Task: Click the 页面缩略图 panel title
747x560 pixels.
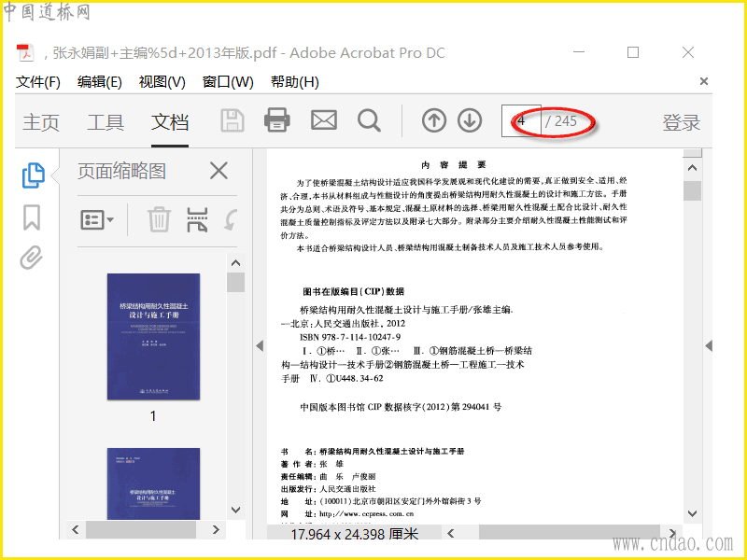Action: point(122,171)
